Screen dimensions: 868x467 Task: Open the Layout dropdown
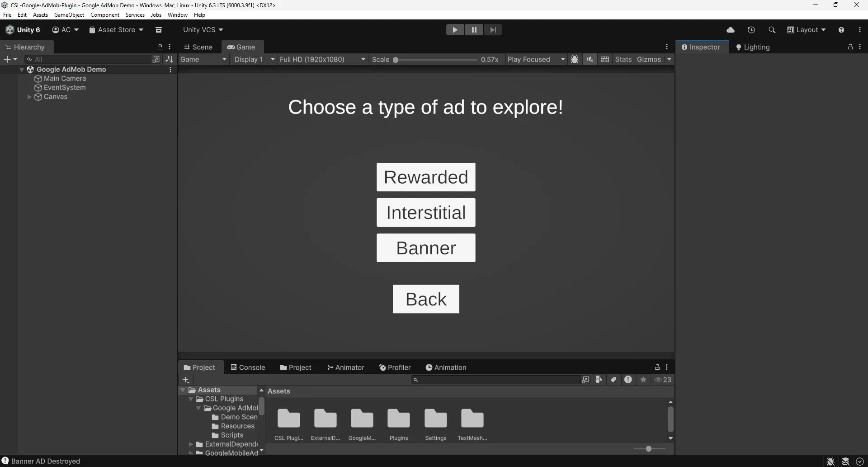807,30
